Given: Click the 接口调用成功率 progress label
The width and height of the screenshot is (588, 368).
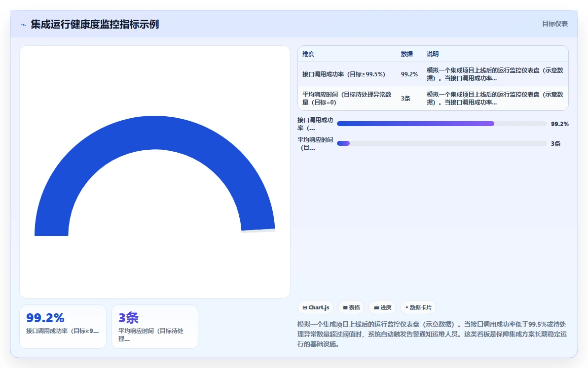Looking at the screenshot, I should tap(315, 124).
